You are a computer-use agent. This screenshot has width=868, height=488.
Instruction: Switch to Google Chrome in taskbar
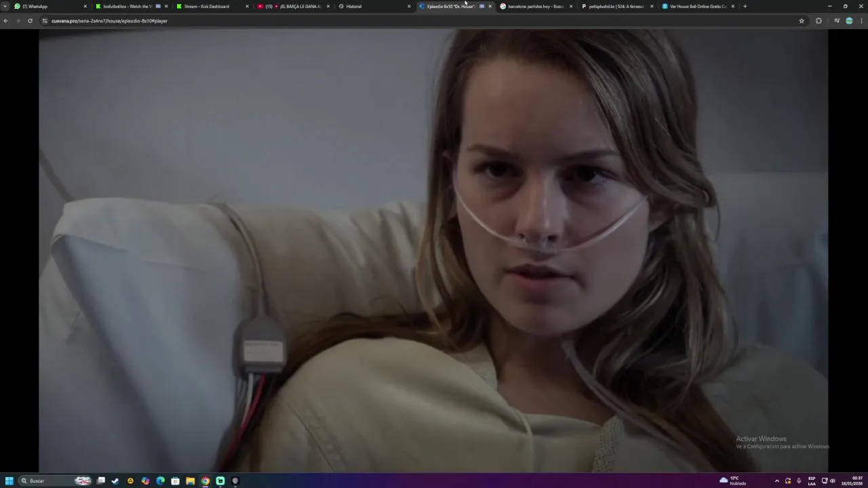pos(205,481)
